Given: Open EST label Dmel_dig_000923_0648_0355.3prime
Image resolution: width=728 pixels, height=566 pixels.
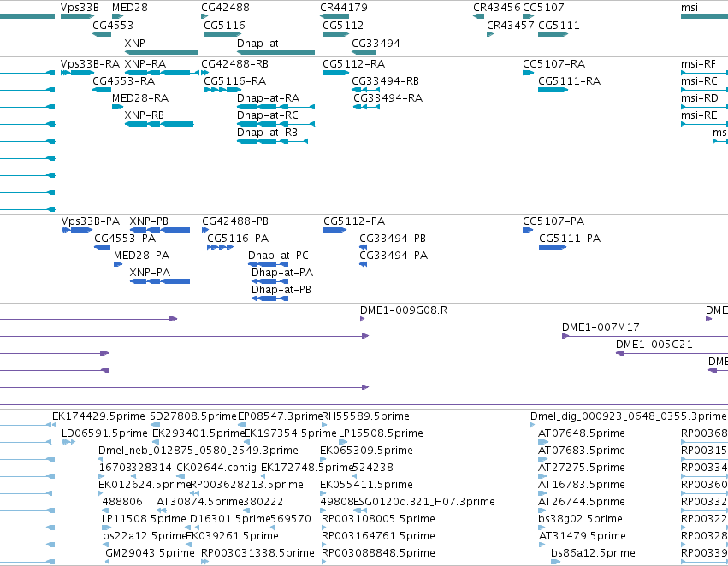Looking at the screenshot, I should tap(628, 416).
